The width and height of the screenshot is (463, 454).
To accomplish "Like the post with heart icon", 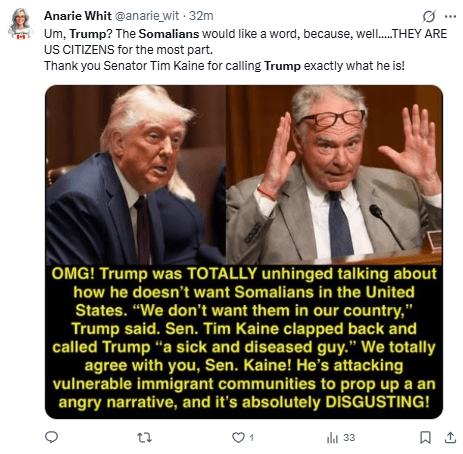I will (x=238, y=437).
